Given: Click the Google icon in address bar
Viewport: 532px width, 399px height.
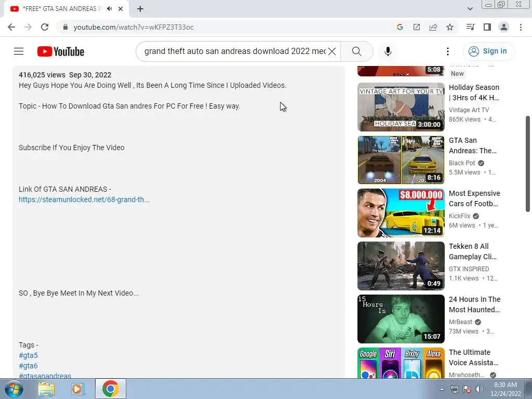Looking at the screenshot, I should tap(400, 27).
